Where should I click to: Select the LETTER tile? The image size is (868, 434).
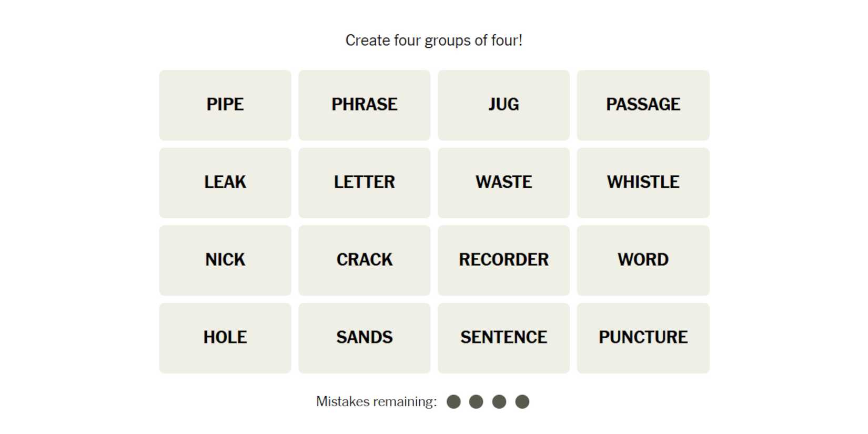[x=364, y=183]
